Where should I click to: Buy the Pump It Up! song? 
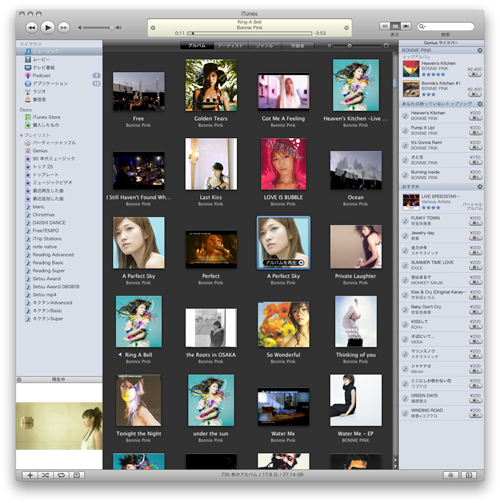[x=476, y=133]
